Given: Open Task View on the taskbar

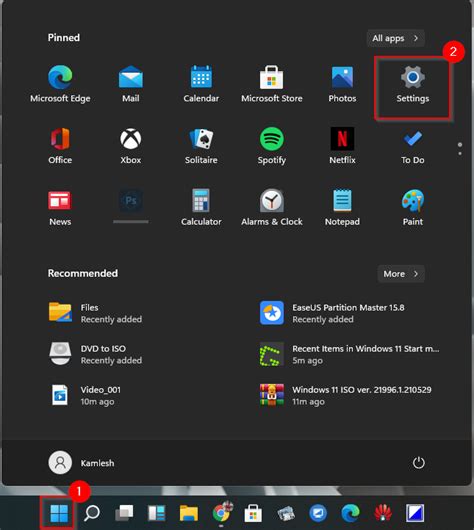Looking at the screenshot, I should (124, 513).
